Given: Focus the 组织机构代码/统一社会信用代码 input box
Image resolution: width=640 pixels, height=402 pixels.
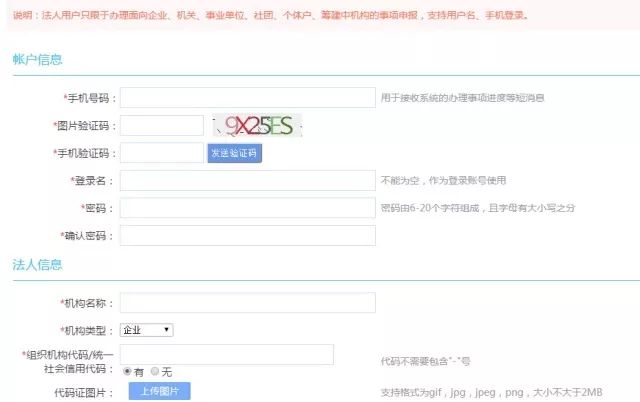Looking at the screenshot, I should 227,354.
